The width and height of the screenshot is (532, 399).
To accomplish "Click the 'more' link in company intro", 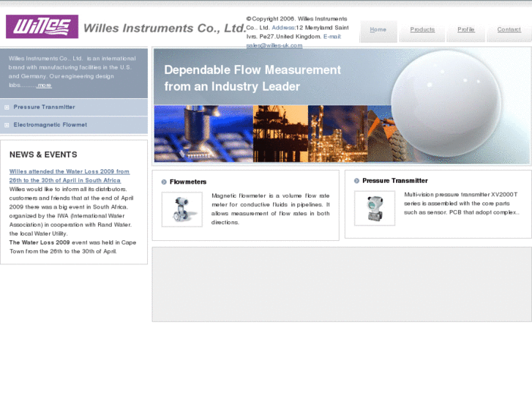I will (x=45, y=85).
